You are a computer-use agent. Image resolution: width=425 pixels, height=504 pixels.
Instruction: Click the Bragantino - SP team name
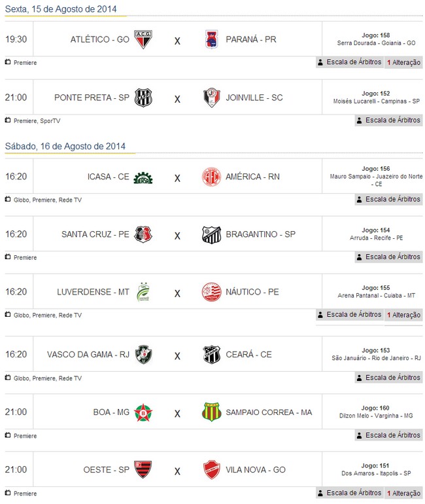coord(260,234)
